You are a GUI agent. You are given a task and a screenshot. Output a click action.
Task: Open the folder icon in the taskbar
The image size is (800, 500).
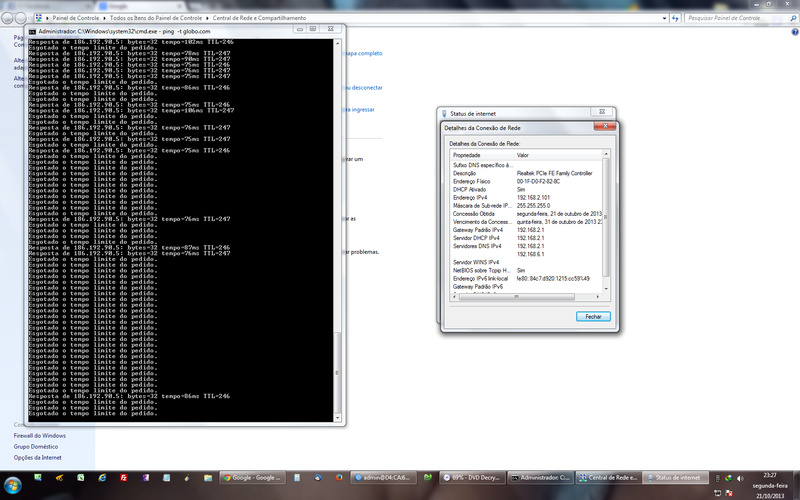coord(208,478)
